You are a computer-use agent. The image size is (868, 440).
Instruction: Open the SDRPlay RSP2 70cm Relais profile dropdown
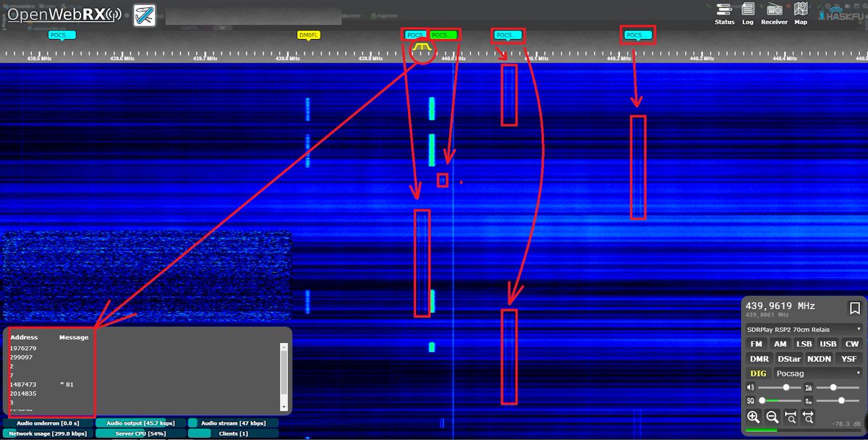coord(804,329)
